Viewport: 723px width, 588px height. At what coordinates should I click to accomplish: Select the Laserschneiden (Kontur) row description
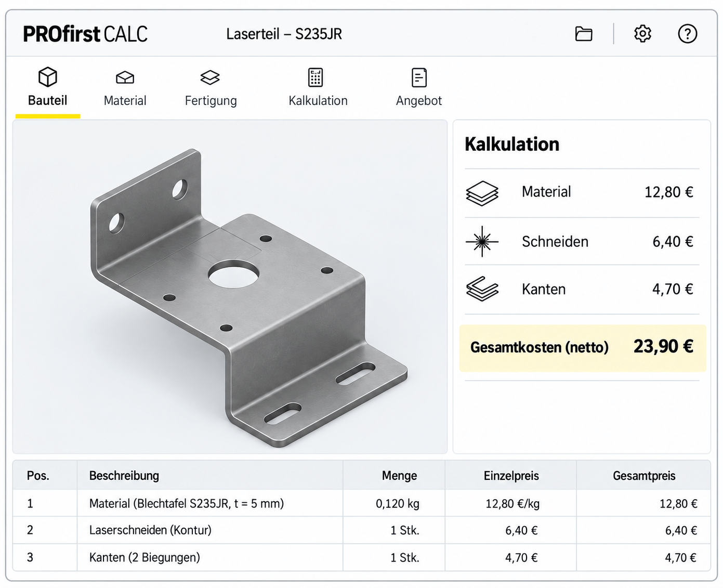(x=150, y=530)
